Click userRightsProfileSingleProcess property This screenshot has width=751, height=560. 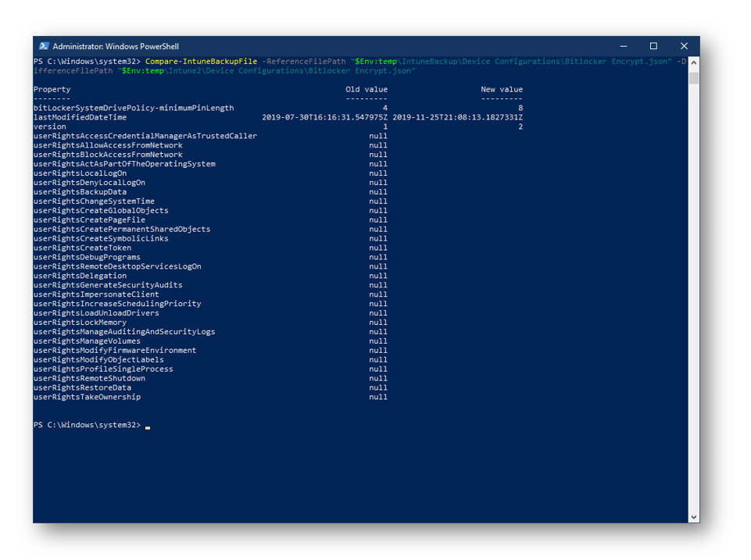click(x=103, y=369)
